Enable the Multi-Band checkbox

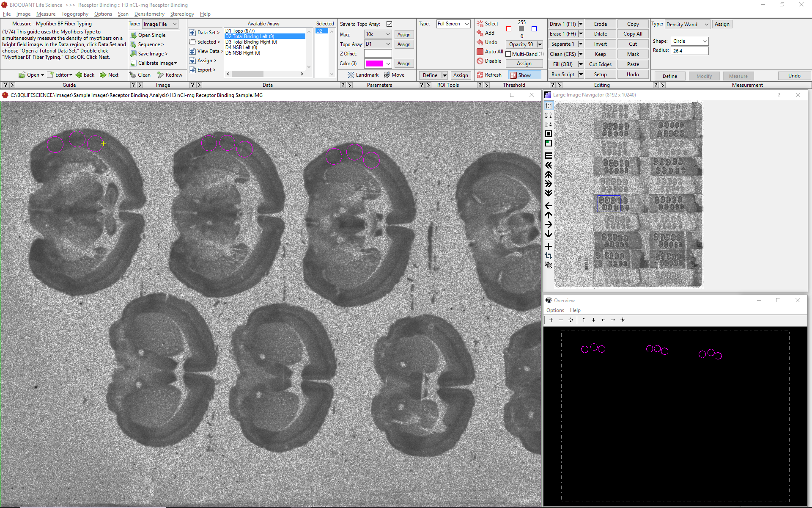pos(508,54)
